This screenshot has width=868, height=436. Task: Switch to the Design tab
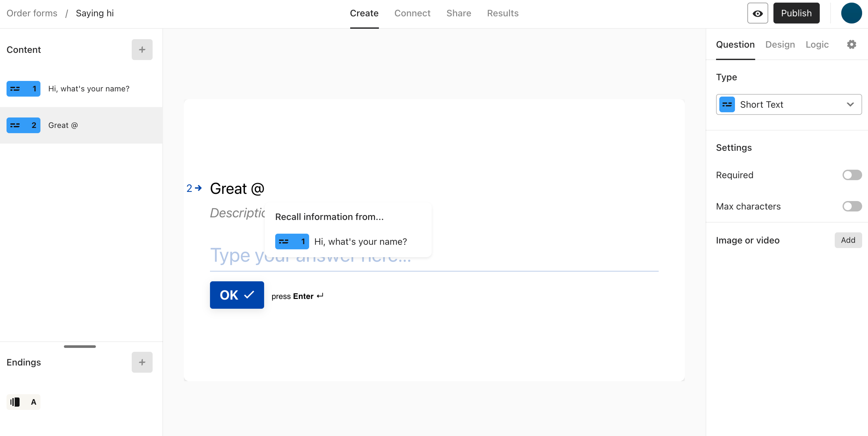[780, 45]
